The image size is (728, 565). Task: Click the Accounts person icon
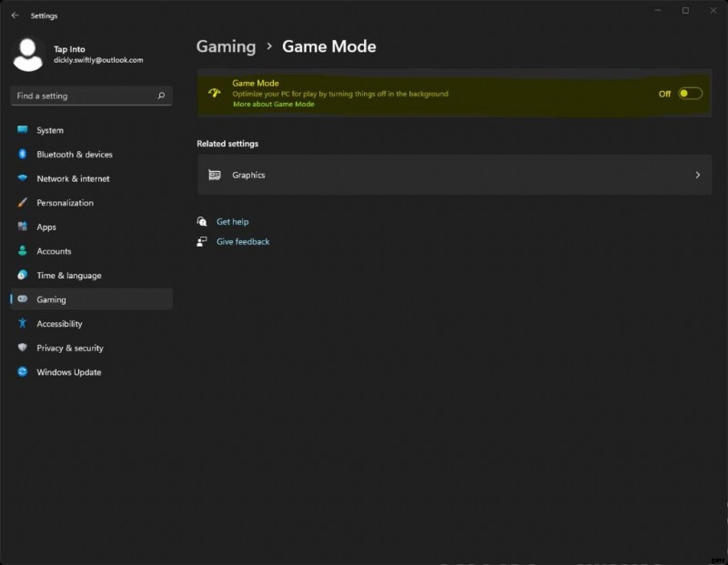click(22, 251)
